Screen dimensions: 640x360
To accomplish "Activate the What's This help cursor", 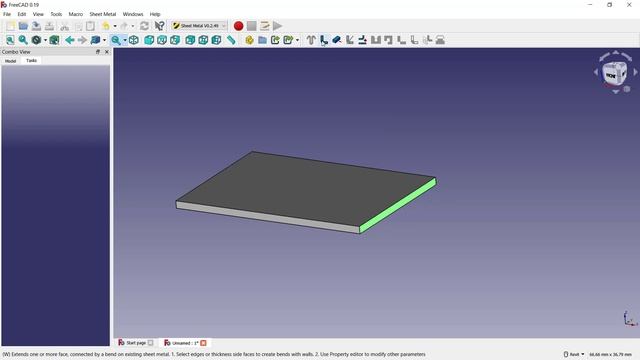I will point(160,26).
